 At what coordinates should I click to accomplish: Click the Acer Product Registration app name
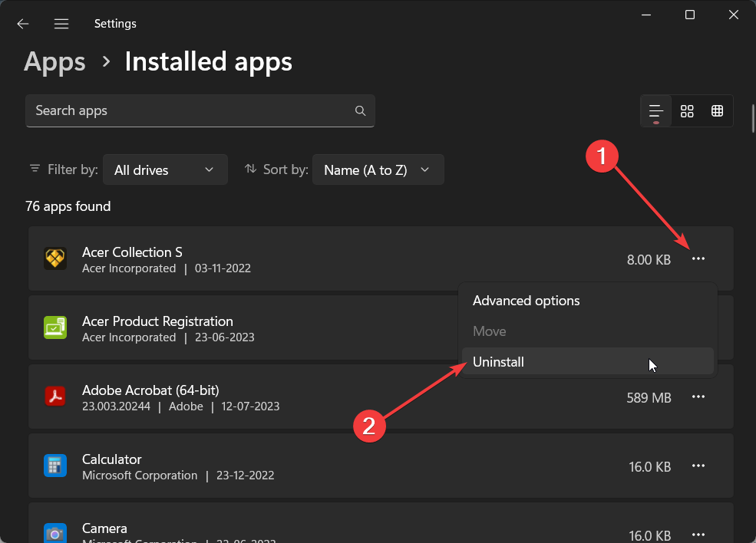click(157, 321)
